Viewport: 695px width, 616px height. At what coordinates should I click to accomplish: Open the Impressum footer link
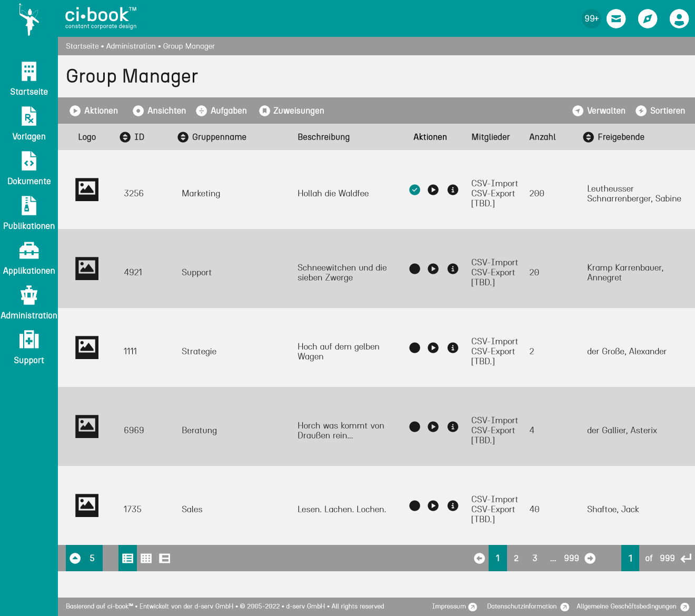click(454, 607)
